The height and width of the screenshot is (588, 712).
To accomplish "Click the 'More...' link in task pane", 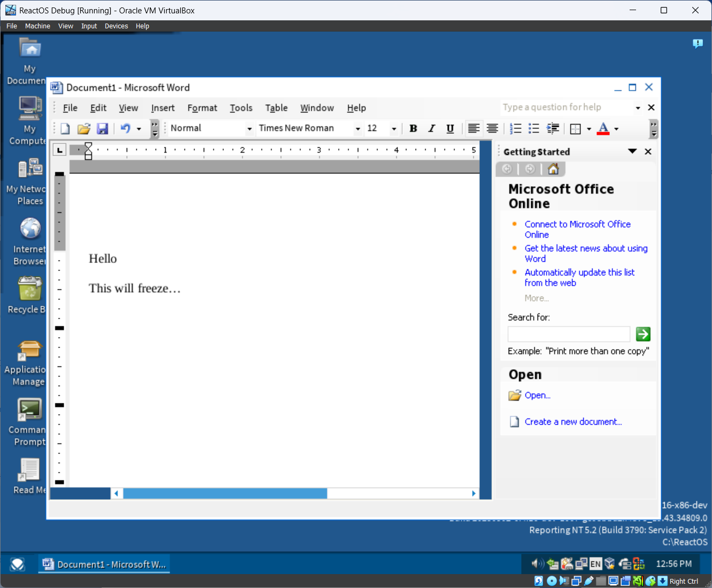I will click(x=537, y=298).
